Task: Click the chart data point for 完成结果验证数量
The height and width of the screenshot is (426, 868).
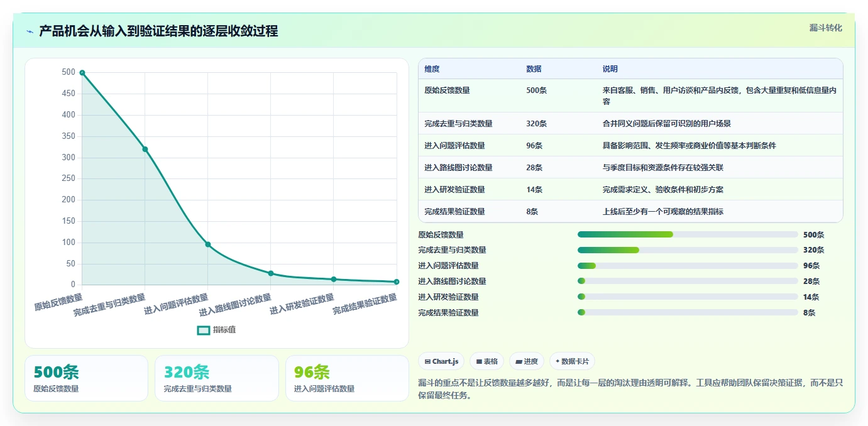Action: 397,281
